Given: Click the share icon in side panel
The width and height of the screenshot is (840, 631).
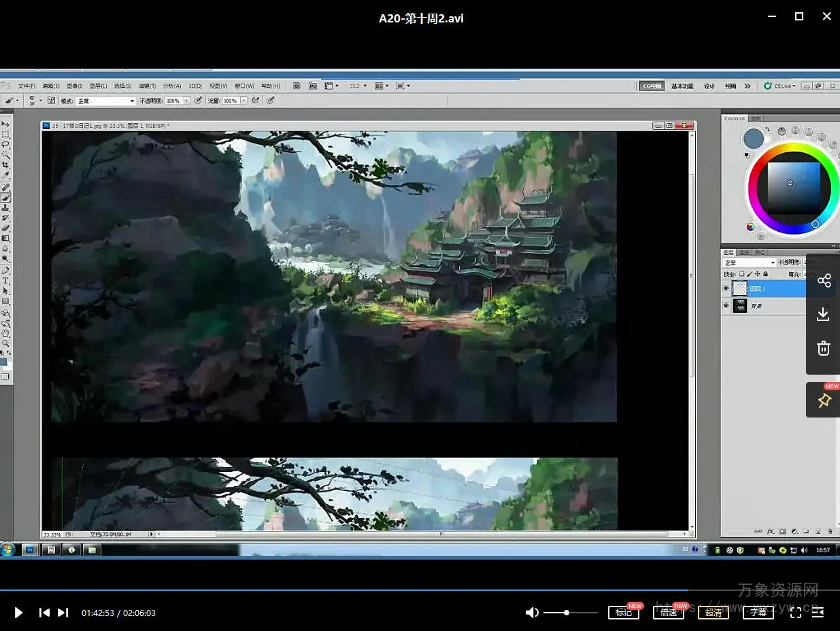Looking at the screenshot, I should pyautogui.click(x=824, y=281).
